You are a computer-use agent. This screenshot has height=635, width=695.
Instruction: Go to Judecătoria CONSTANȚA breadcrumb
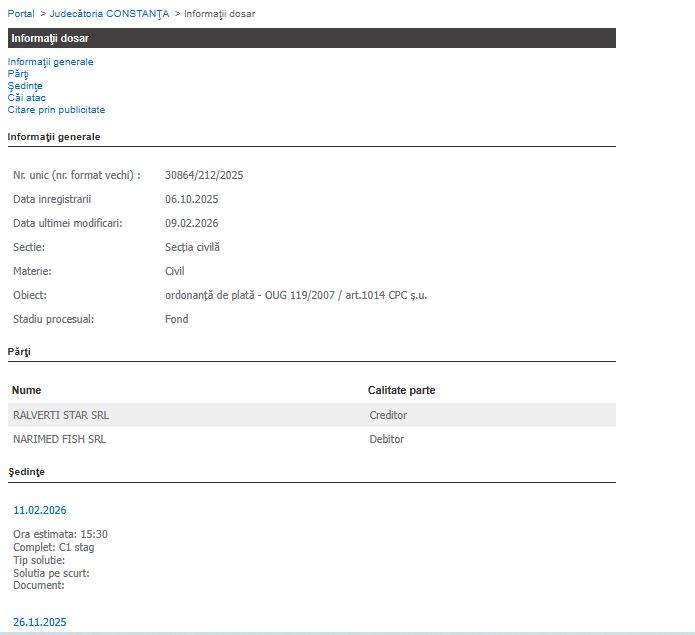(109, 14)
